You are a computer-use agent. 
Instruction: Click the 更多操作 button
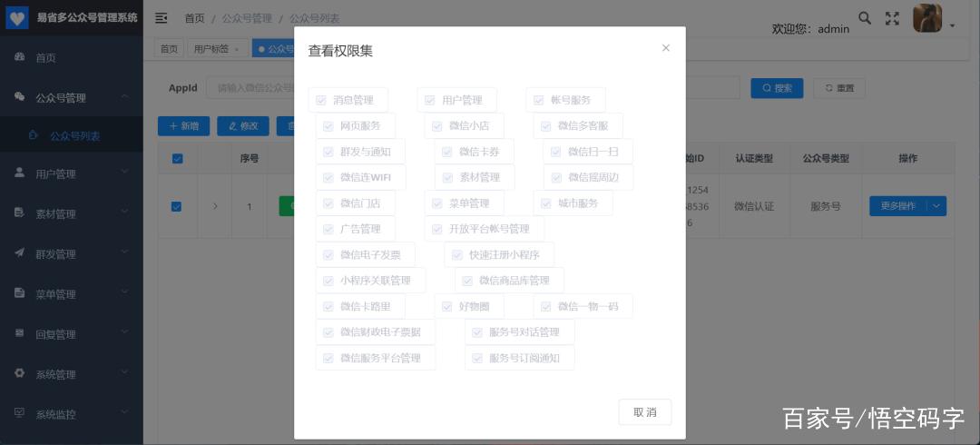898,206
